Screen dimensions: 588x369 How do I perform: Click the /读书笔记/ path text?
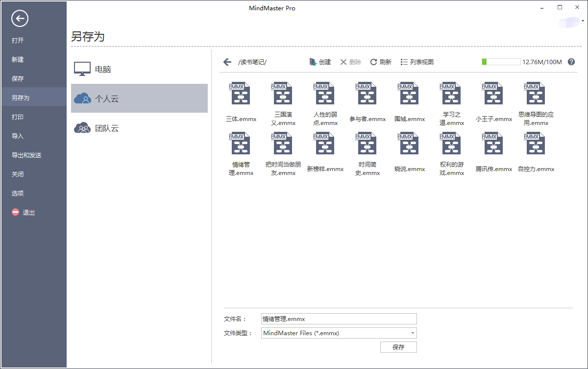point(252,62)
